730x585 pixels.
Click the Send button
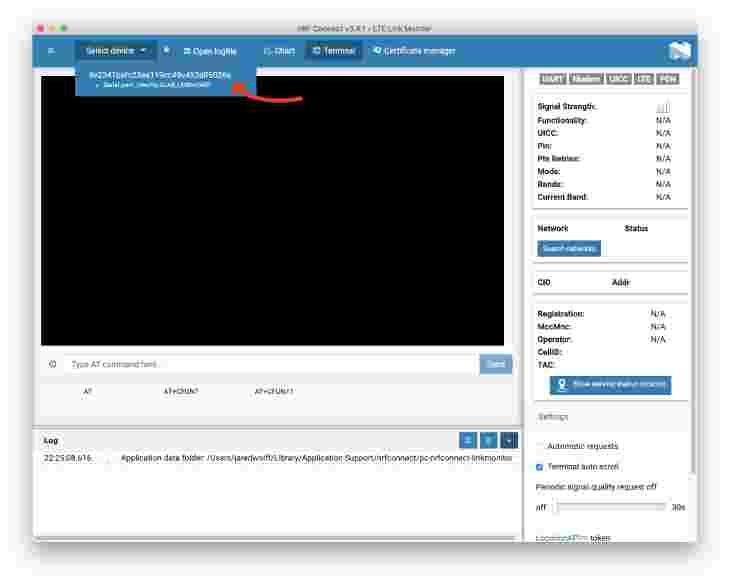pos(495,364)
